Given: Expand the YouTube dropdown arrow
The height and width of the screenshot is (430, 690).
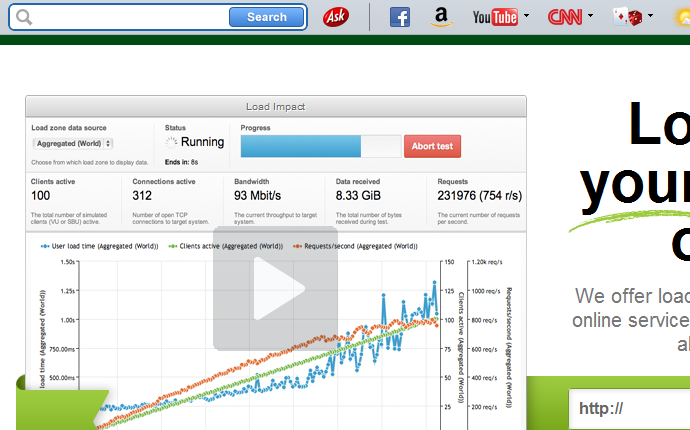Looking at the screenshot, I should pos(526,16).
